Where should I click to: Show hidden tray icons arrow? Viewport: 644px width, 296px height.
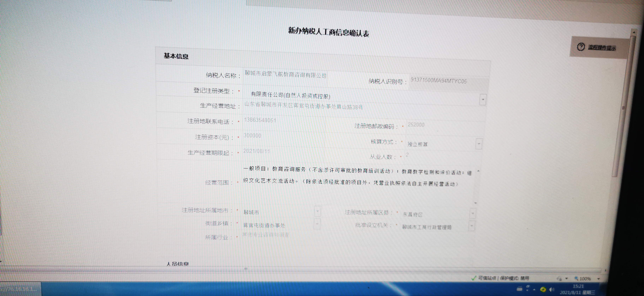pyautogui.click(x=534, y=289)
